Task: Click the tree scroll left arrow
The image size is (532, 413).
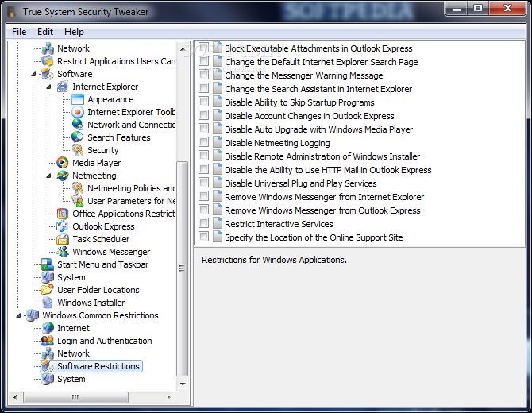Action: tap(15, 397)
